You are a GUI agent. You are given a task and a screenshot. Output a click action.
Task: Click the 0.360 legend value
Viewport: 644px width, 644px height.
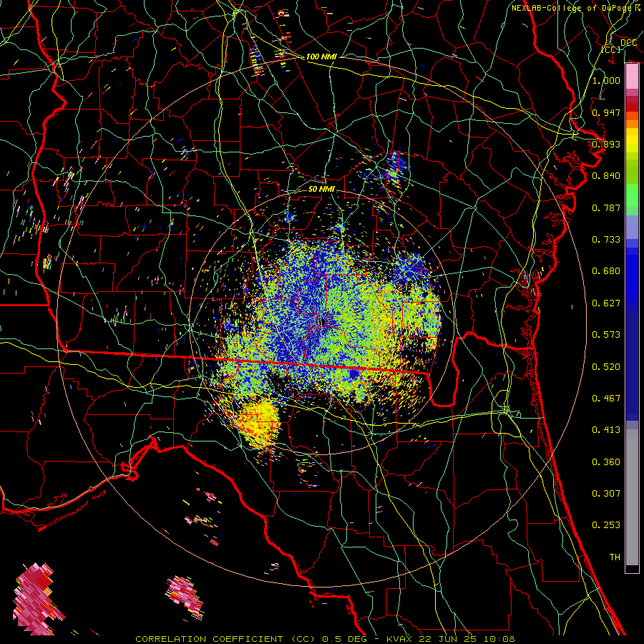coord(606,462)
